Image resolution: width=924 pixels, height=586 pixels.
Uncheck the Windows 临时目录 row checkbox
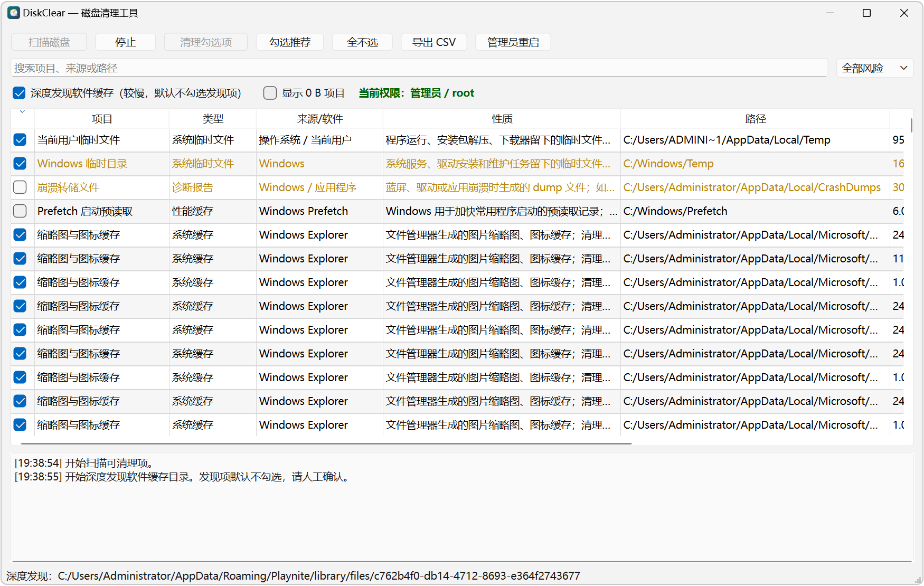coord(20,164)
